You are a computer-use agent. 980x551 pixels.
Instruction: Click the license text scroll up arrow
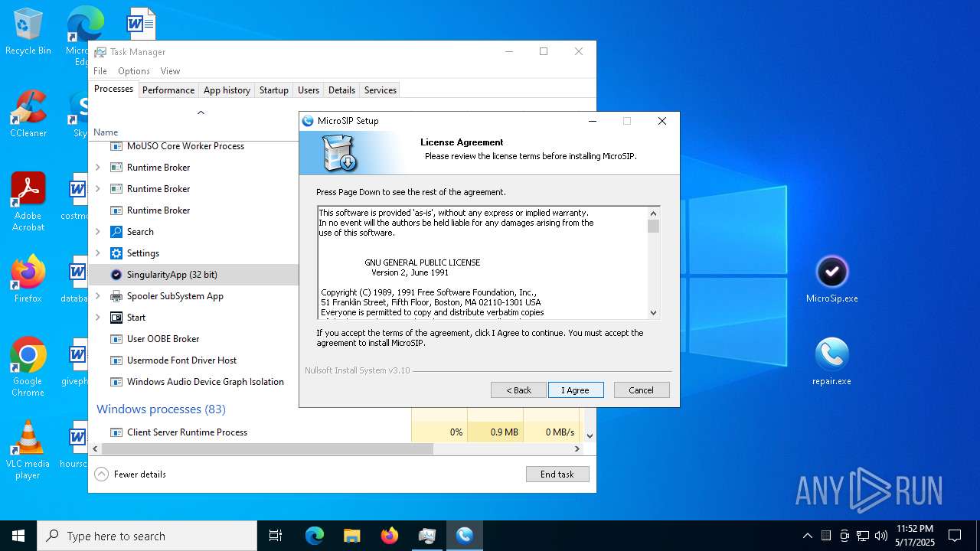[653, 214]
